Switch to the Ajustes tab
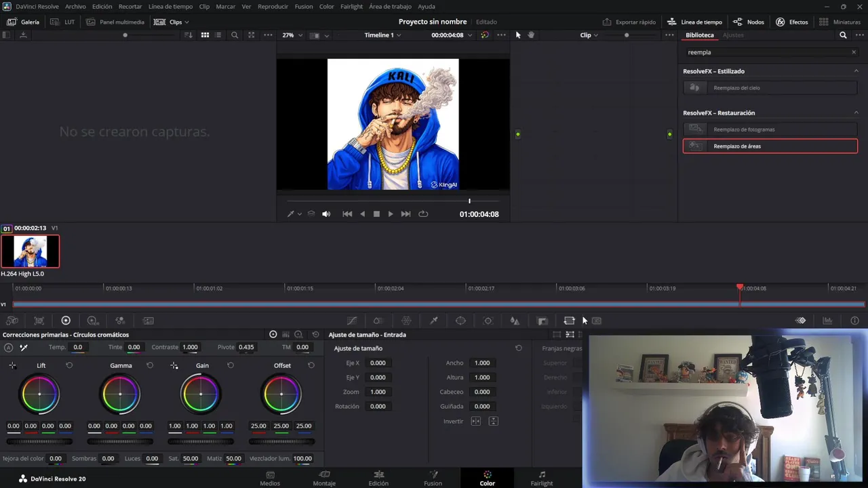Viewport: 868px width, 488px height. (733, 35)
